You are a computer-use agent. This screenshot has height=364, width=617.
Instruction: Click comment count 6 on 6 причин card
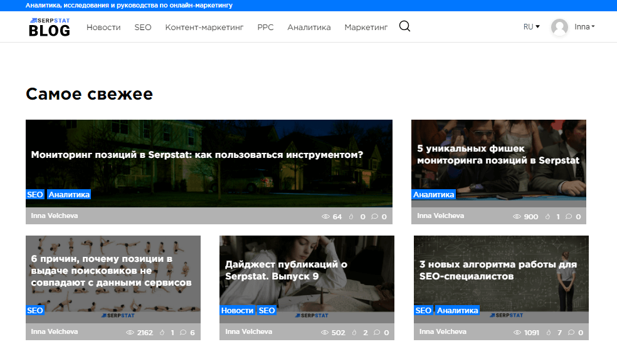pyautogui.click(x=192, y=333)
